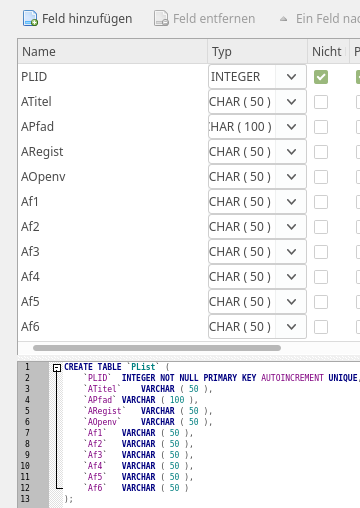Select the Af1 field name cell
Viewport: 360px width, 508px height.
coord(113,202)
